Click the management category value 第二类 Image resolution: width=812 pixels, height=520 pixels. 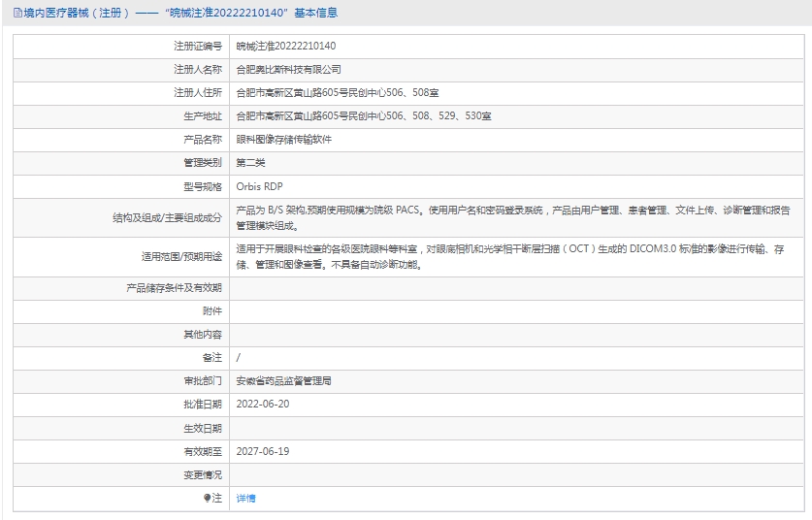click(x=250, y=163)
